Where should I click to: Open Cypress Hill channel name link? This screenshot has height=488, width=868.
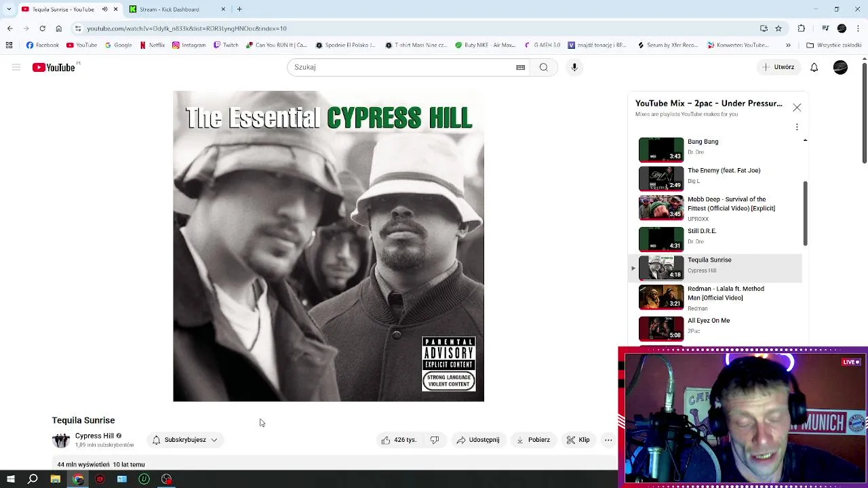[94, 436]
